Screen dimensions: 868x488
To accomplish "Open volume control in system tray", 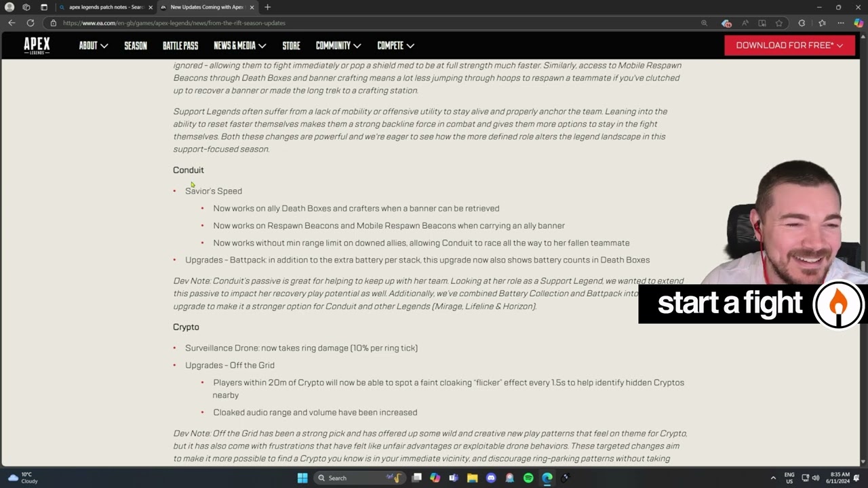I will click(x=815, y=478).
